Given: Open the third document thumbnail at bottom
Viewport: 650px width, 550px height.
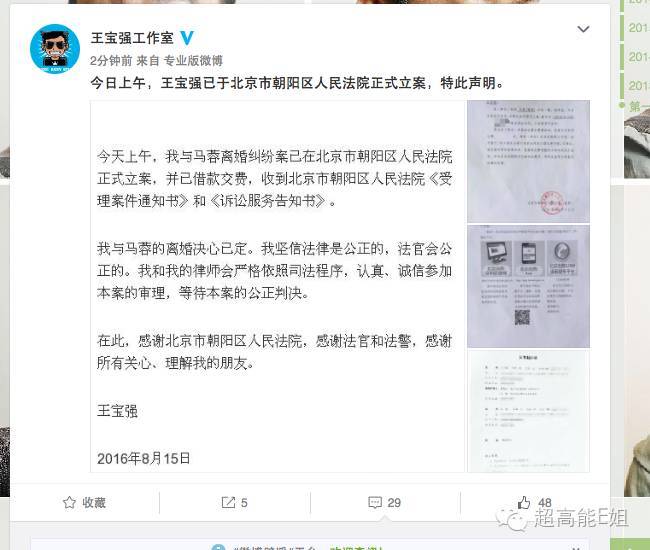Looking at the screenshot, I should 528,411.
